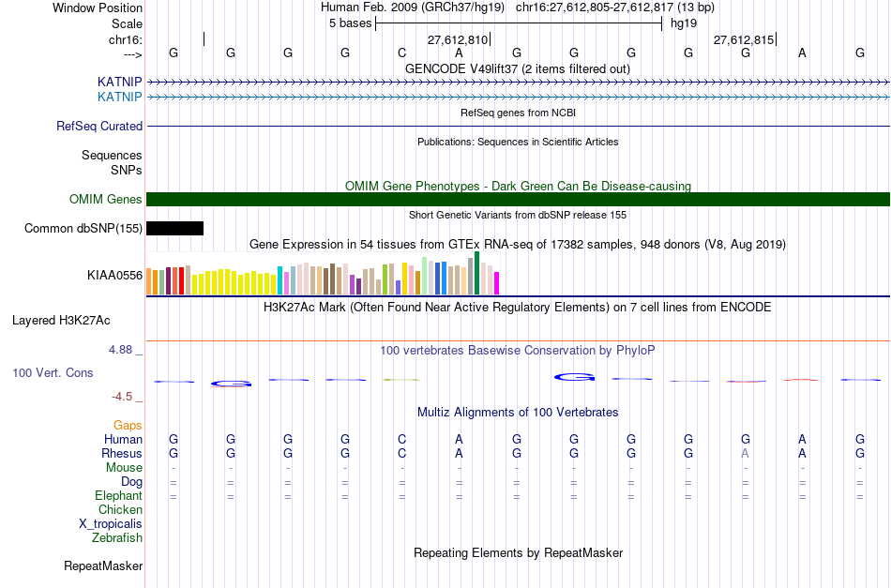
Task: Click the KIAA0556 label
Action: 114,276
